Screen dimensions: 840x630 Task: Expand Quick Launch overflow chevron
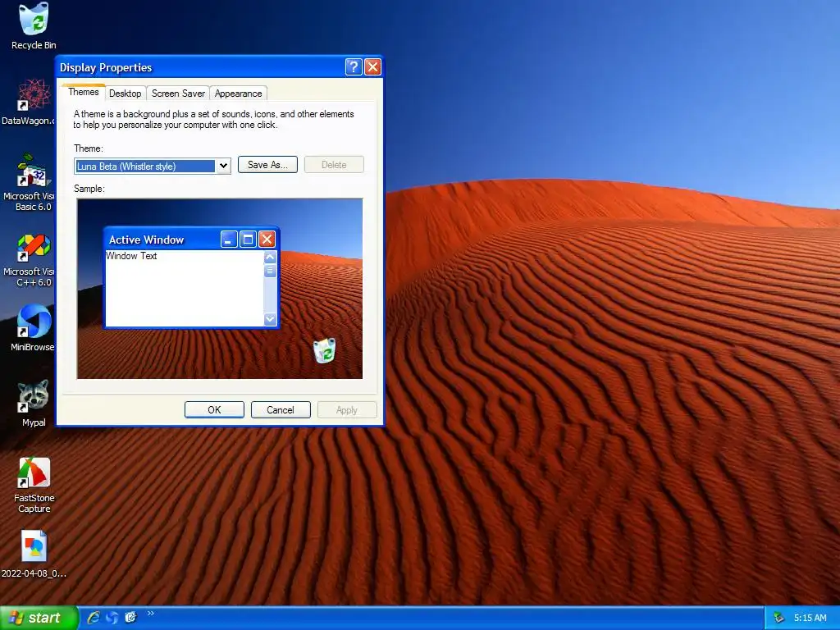pos(151,614)
